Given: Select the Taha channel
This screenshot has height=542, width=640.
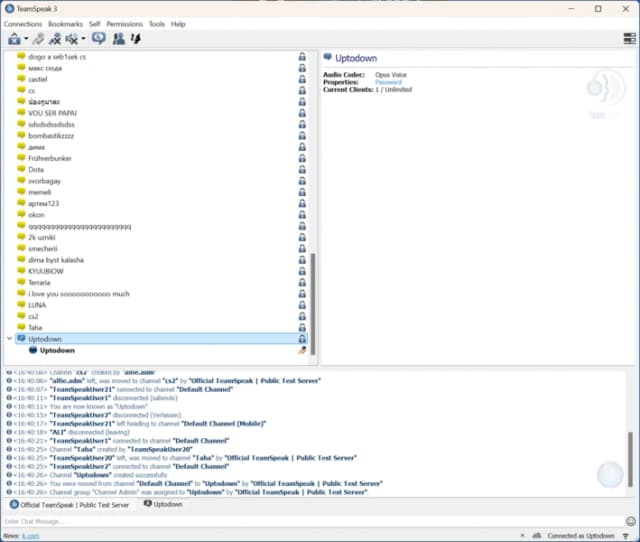Looking at the screenshot, I should point(35,327).
